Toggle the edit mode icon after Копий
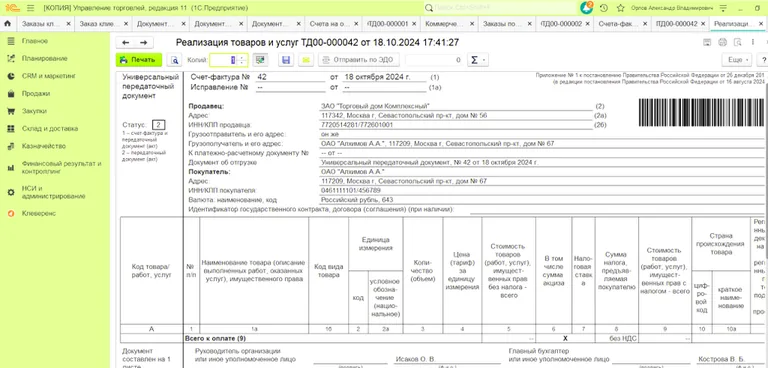This screenshot has height=368, width=768. (x=260, y=60)
